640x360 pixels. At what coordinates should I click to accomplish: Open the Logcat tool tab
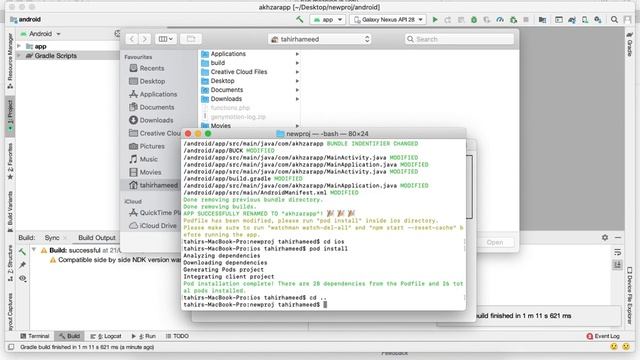tap(106, 336)
